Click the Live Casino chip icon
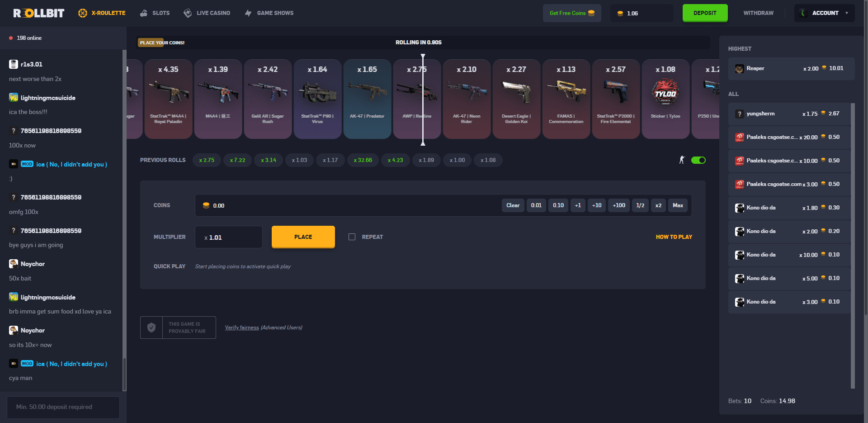This screenshot has width=868, height=423. pos(188,13)
